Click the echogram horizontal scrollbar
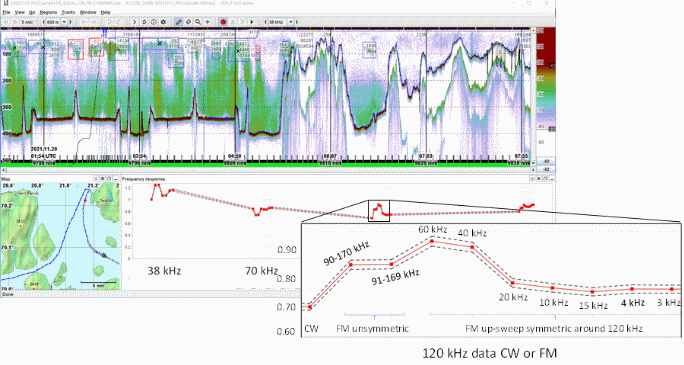This screenshot has height=365, width=684. tap(268, 170)
